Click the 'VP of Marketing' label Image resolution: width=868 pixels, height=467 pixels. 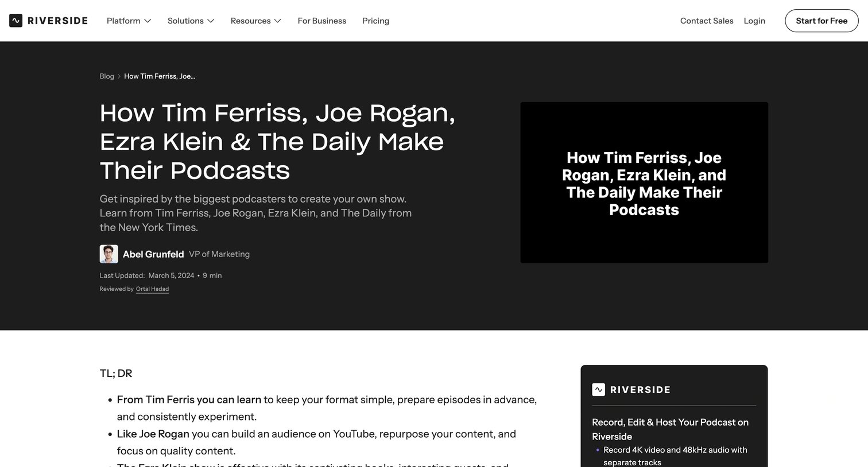click(x=219, y=254)
